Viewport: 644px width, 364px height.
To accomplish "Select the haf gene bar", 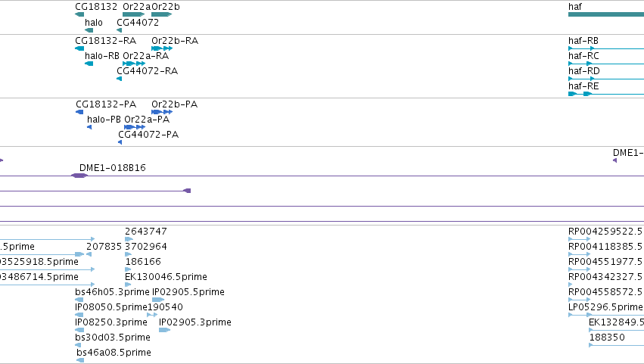I will click(x=606, y=14).
